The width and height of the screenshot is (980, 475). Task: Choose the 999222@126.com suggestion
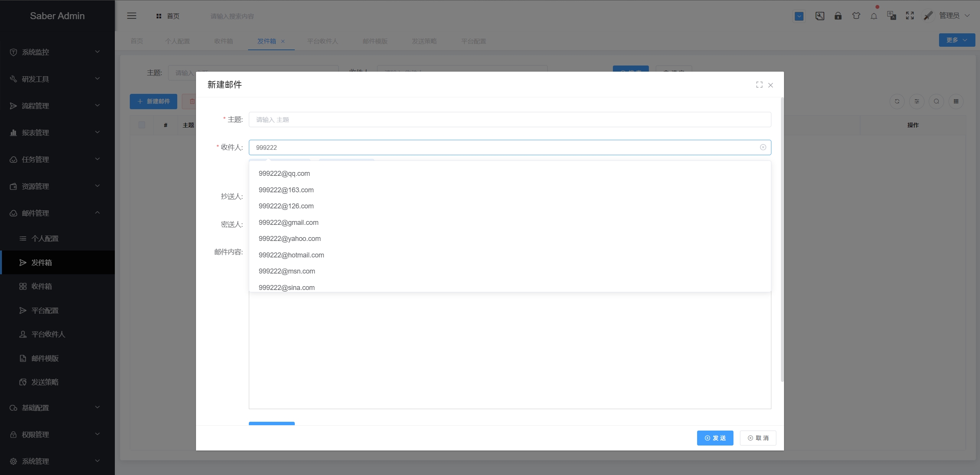coord(510,206)
